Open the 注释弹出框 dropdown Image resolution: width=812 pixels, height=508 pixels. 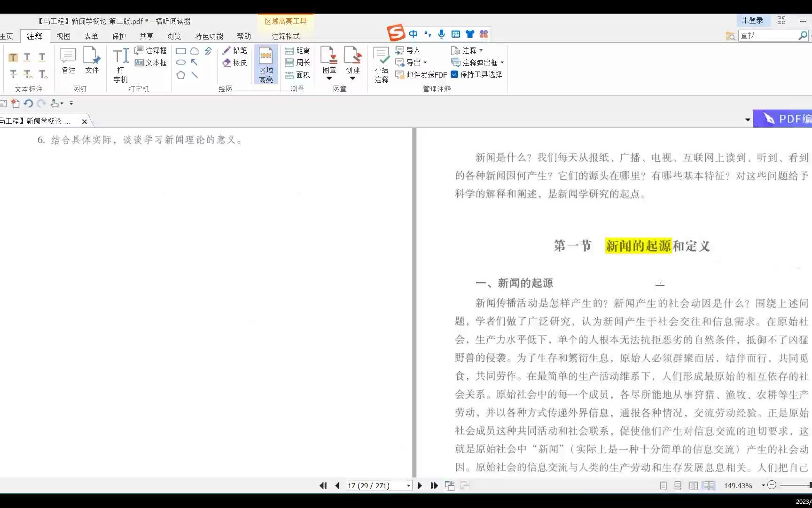[502, 63]
